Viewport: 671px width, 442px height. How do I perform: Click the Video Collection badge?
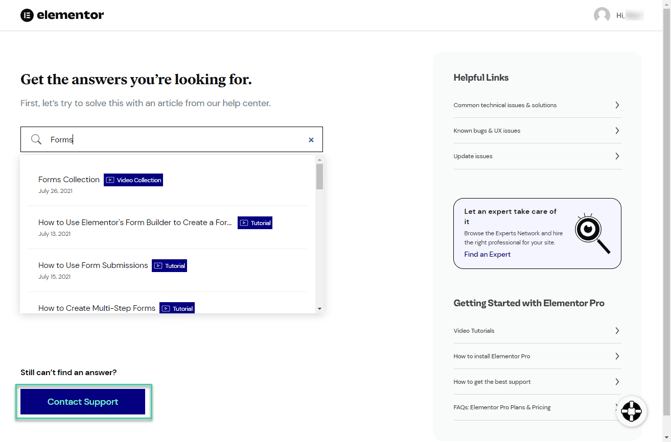(133, 180)
